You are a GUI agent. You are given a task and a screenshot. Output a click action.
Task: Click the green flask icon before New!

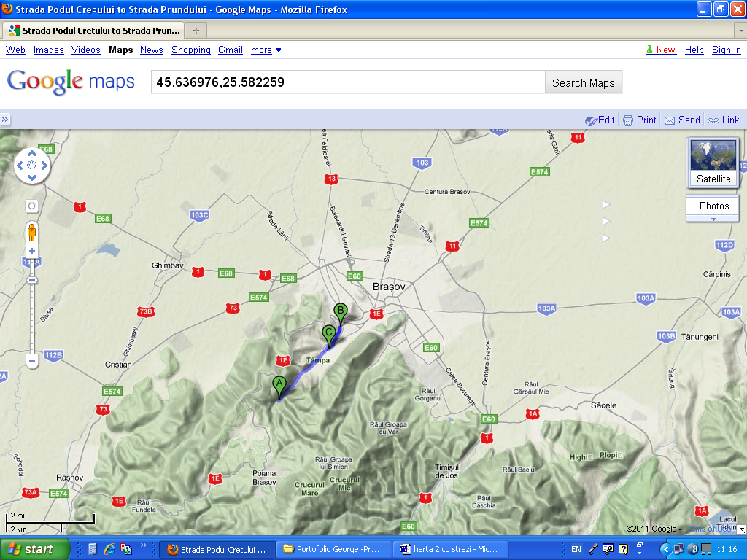649,50
